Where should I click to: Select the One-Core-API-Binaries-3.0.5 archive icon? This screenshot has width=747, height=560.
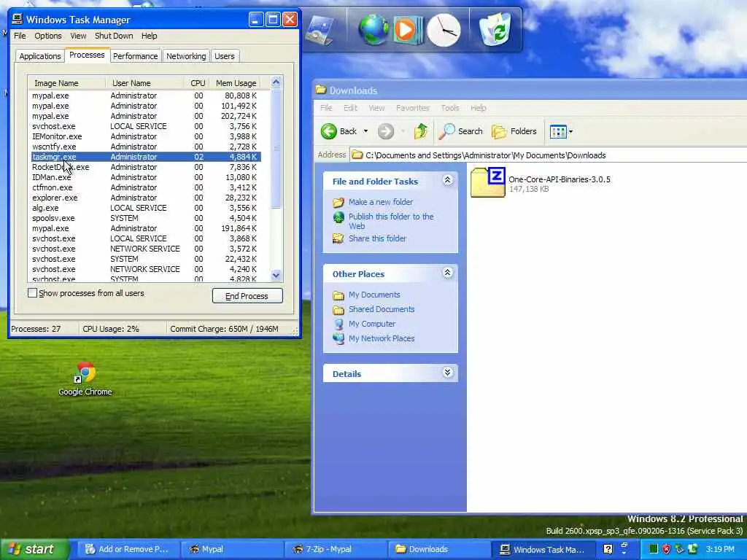click(x=488, y=182)
